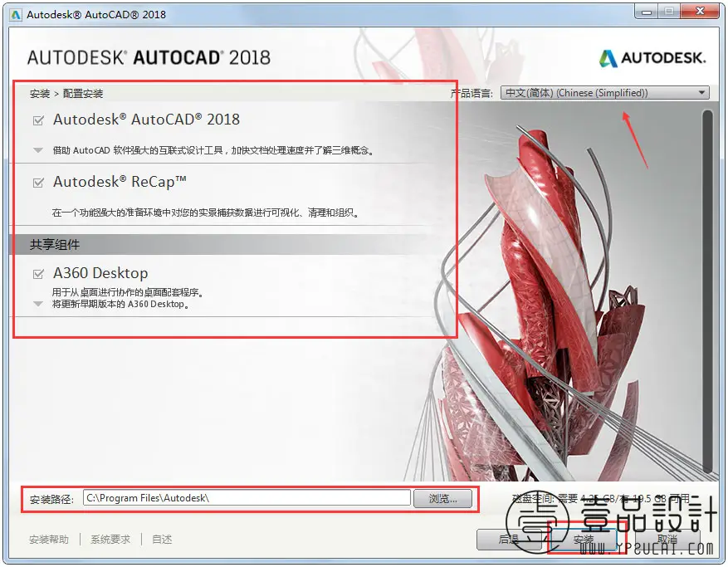
Task: Click the vertical scrollbar of the product list
Action: point(707,291)
